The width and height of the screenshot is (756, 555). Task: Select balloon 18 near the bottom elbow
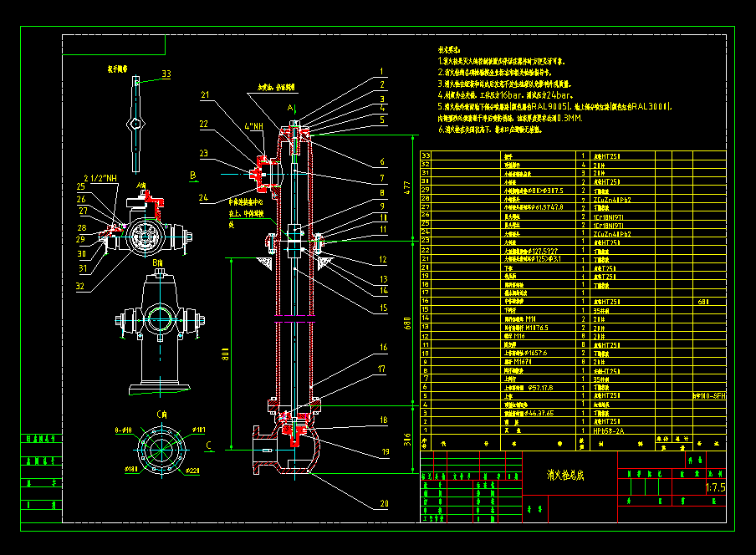[384, 419]
